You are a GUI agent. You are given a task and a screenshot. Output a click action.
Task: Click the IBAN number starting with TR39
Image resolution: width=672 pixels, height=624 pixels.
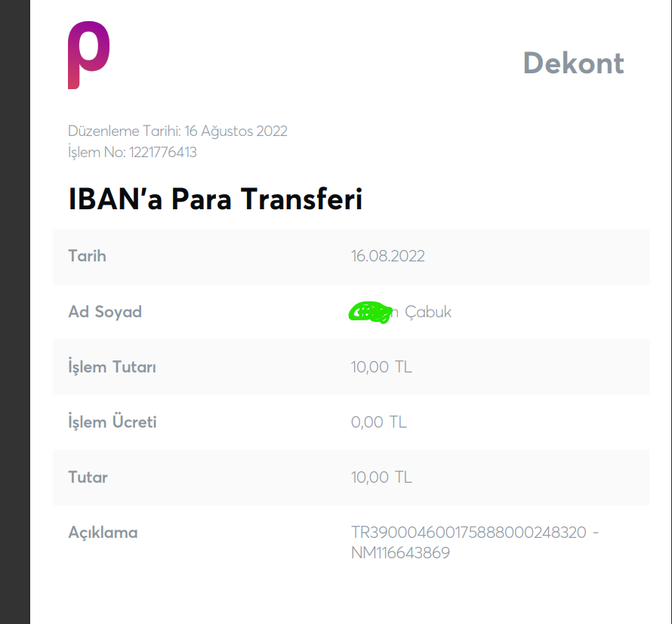(468, 533)
